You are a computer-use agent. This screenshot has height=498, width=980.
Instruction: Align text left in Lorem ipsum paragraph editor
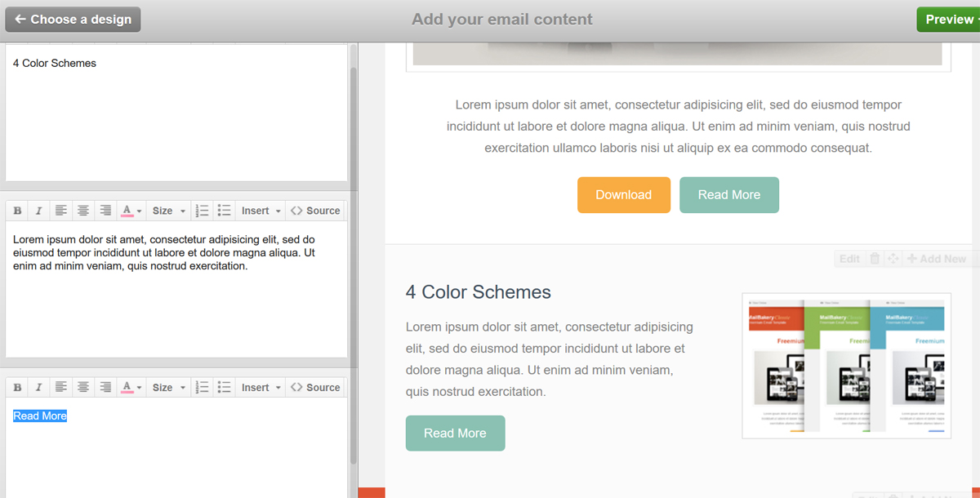click(x=61, y=211)
